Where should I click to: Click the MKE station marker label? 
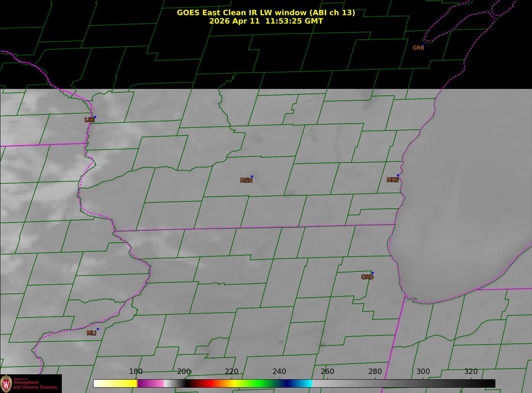point(392,180)
